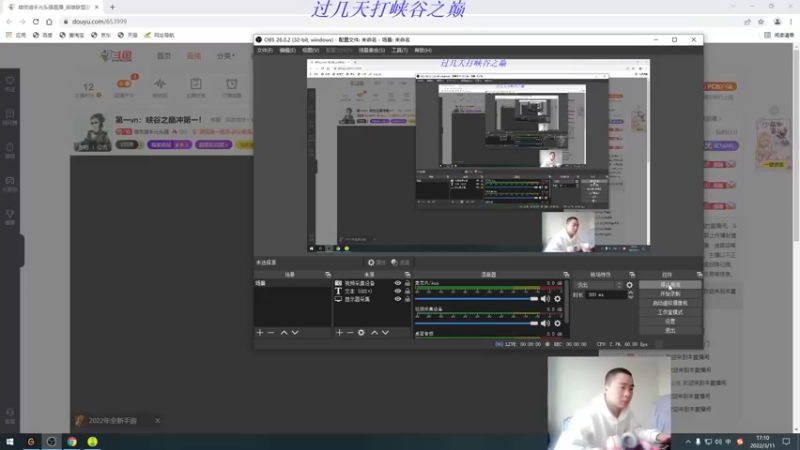Viewport: 800px width, 450px height.
Task: Open OBS 场景集合(S) scene collection menu
Action: [x=371, y=51]
